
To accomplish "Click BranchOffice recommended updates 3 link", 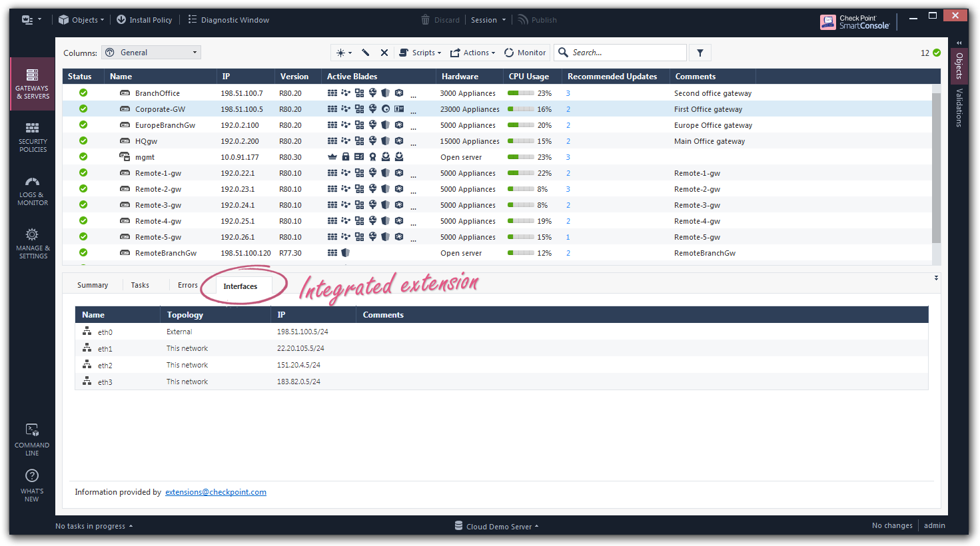I will pos(568,93).
